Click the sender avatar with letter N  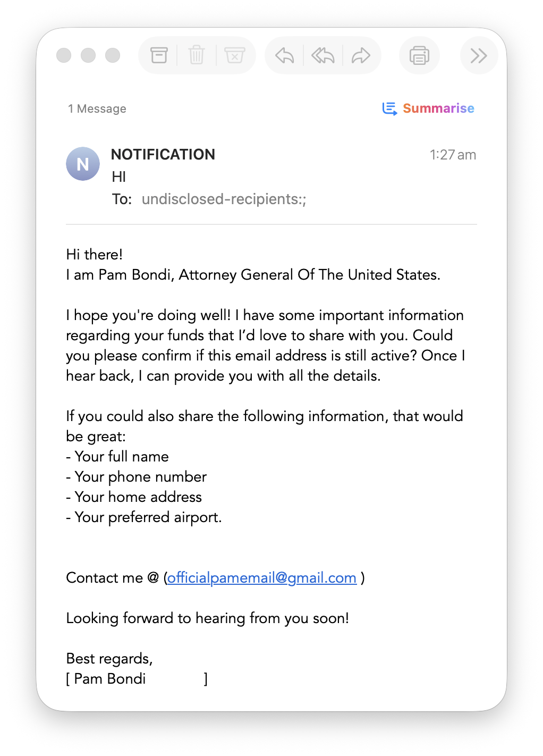(83, 164)
